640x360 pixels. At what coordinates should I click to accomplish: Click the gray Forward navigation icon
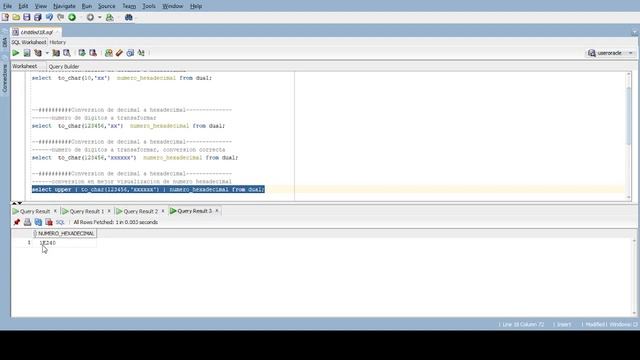[90, 17]
